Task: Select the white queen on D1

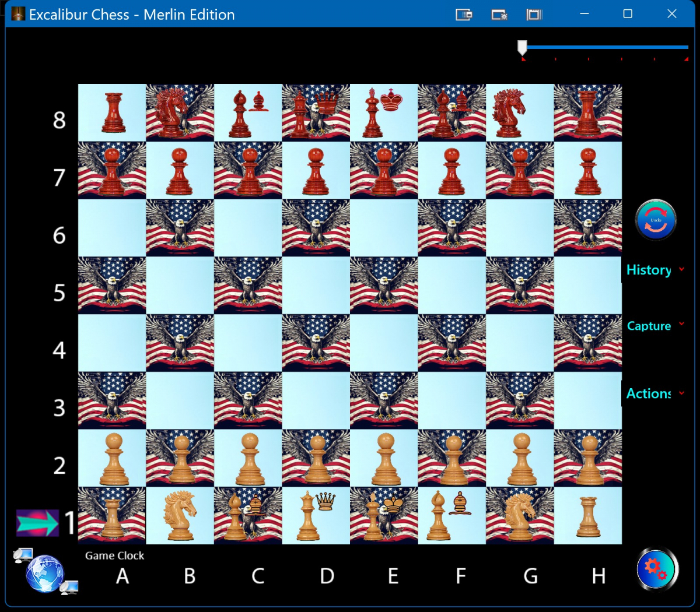Action: pos(316,516)
